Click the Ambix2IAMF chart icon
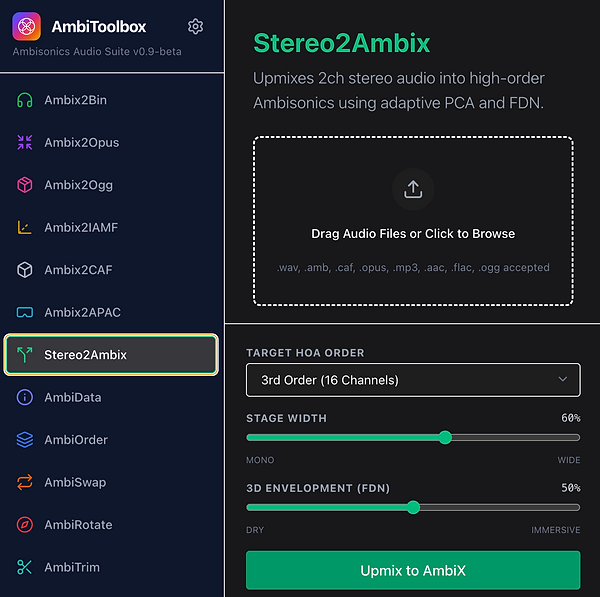Image resolution: width=600 pixels, height=597 pixels. tap(25, 228)
